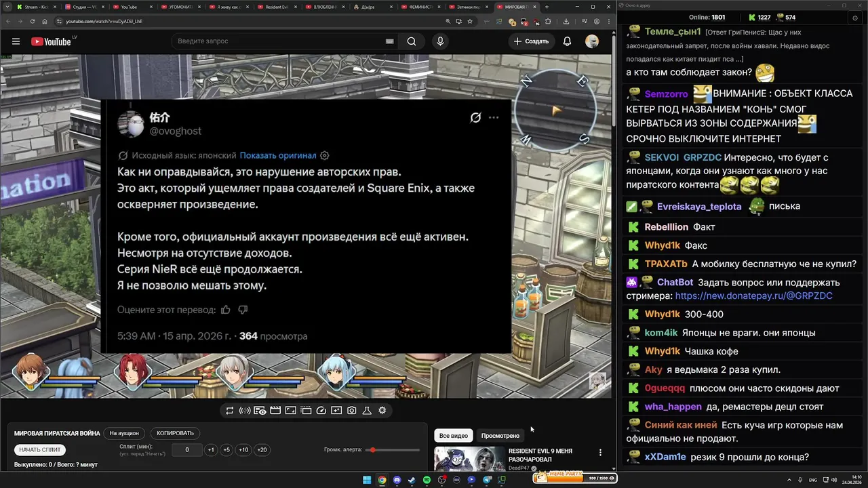This screenshot has height=488, width=868.
Task: Open Telegram from the taskbar
Action: pyautogui.click(x=486, y=480)
